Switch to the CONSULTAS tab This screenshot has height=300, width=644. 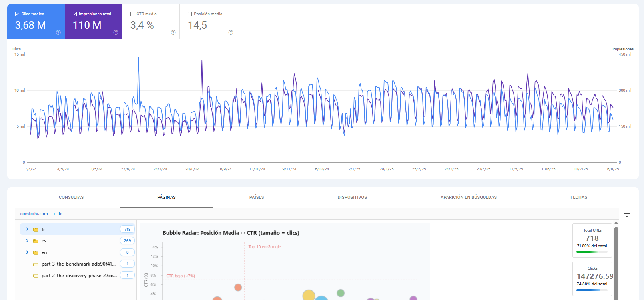pos(71,197)
